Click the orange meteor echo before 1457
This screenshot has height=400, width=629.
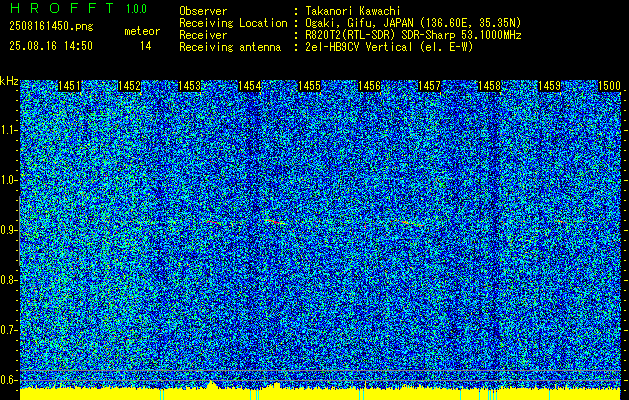[x=412, y=223]
